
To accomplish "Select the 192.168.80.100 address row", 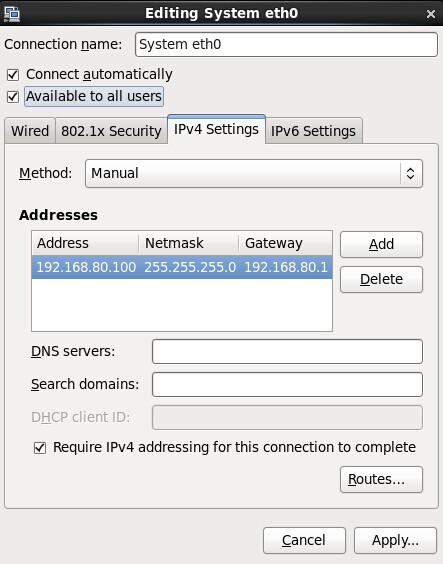I will tap(182, 267).
